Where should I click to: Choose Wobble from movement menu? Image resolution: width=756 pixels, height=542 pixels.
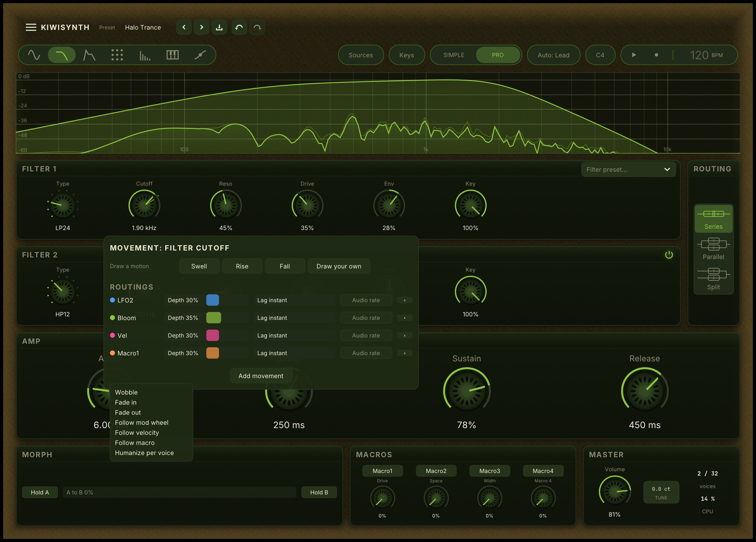[151, 392]
